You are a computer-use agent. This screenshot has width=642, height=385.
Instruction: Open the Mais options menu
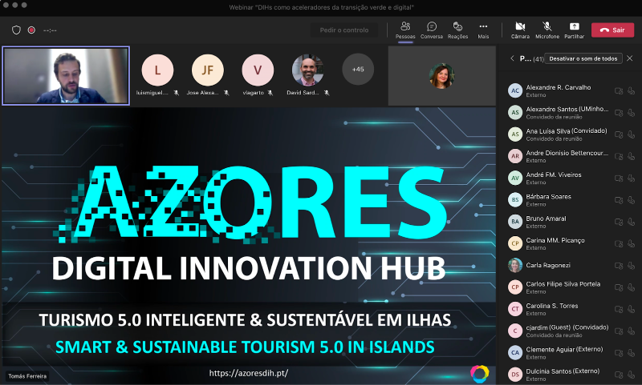[483, 30]
